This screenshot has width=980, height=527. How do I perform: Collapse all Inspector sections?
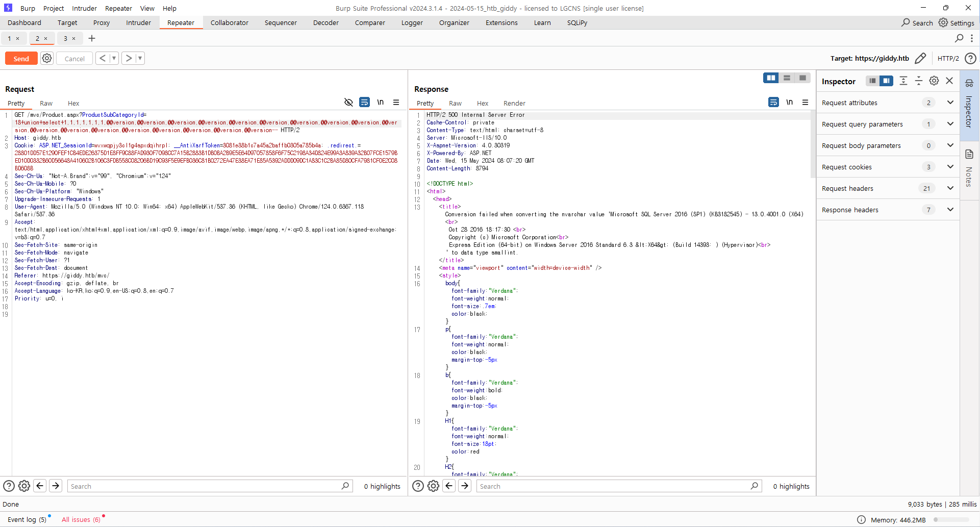click(x=918, y=81)
